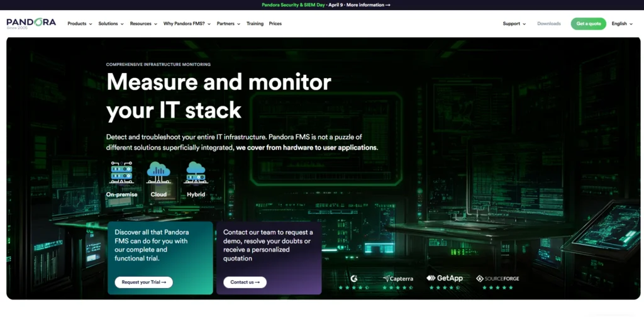644x317 pixels.
Task: Click the 'Comprehensive Infrastructure Monitoring' label
Action: click(158, 64)
